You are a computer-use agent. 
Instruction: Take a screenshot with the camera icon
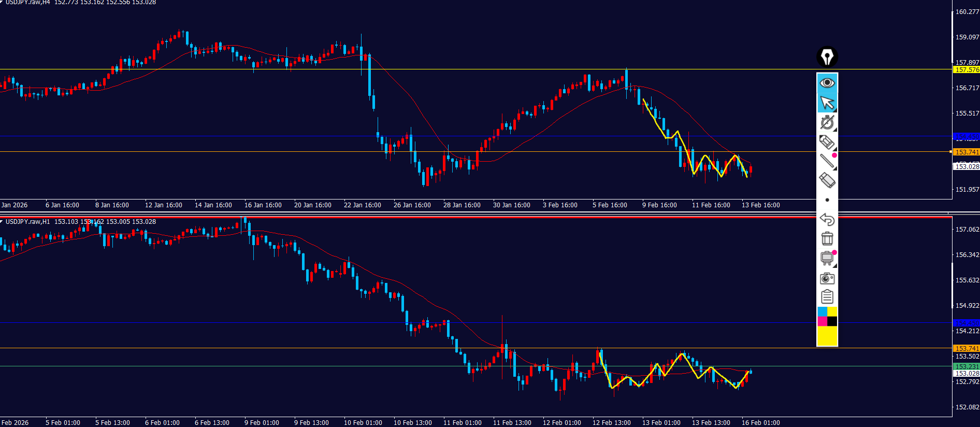[827, 278]
